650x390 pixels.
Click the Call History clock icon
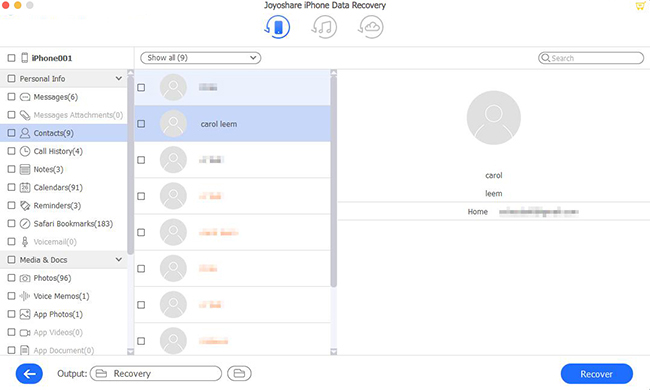25,151
